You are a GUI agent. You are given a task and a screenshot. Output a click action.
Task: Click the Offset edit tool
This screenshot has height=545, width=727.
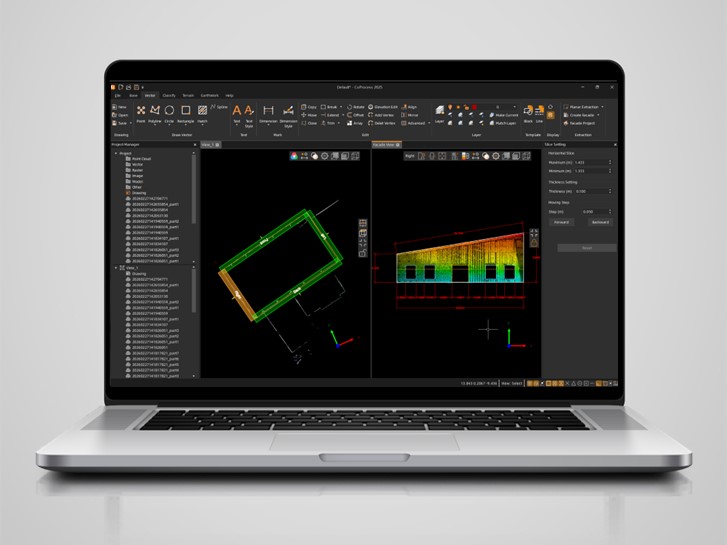tap(356, 115)
